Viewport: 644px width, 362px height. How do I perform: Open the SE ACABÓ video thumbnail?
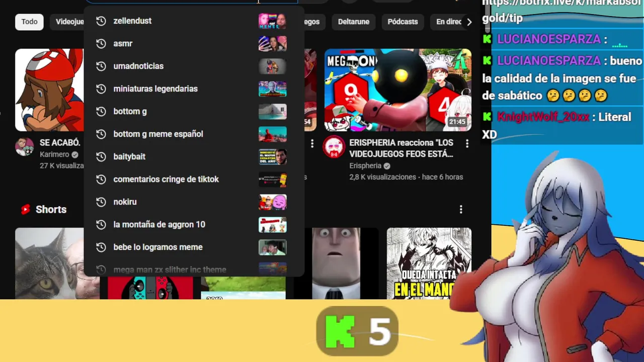pyautogui.click(x=49, y=90)
